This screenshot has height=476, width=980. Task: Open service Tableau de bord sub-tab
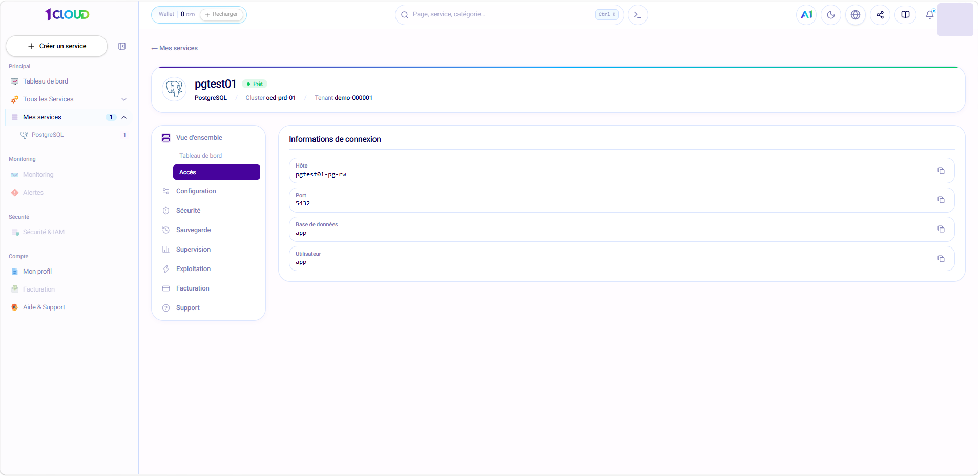(x=201, y=156)
